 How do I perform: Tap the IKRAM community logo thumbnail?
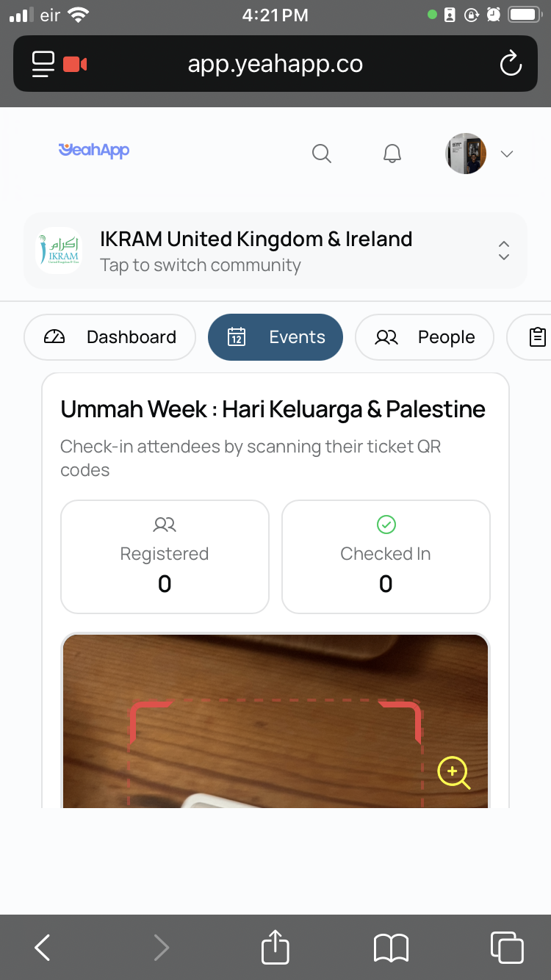(x=60, y=251)
